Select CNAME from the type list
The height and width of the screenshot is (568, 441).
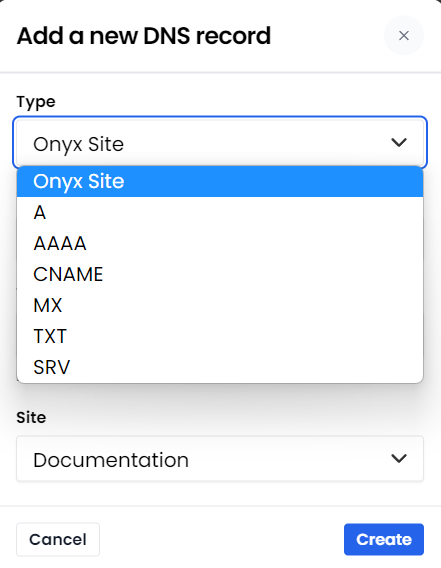coord(220,274)
